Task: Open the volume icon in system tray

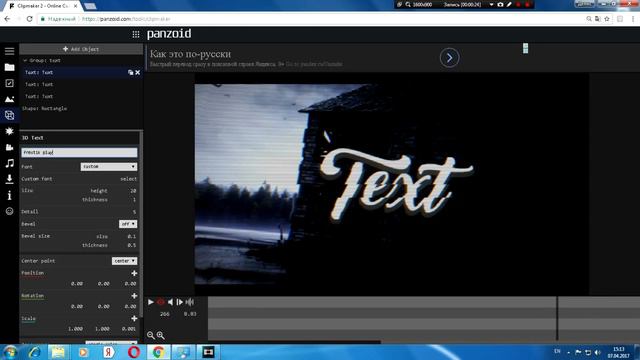Action: [x=598, y=352]
